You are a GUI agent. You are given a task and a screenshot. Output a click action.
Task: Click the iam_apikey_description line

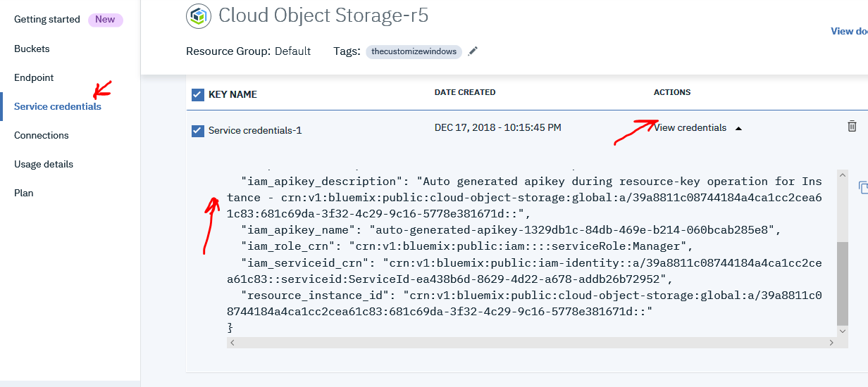coord(524,198)
